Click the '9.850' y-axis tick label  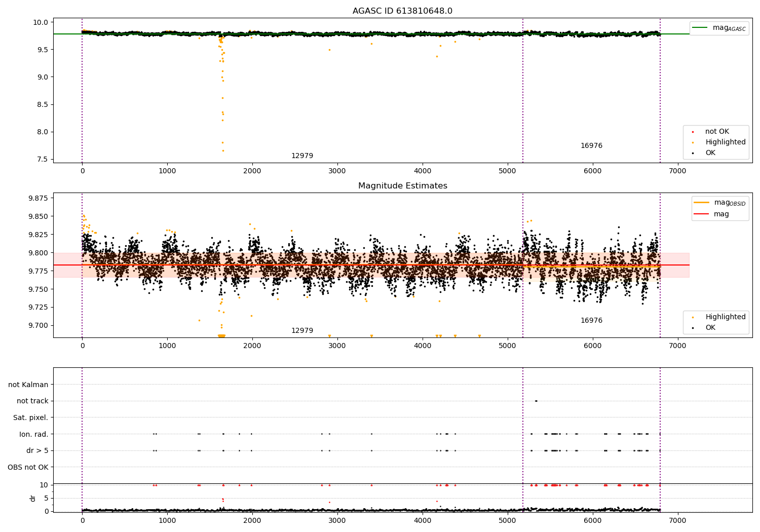38,216
